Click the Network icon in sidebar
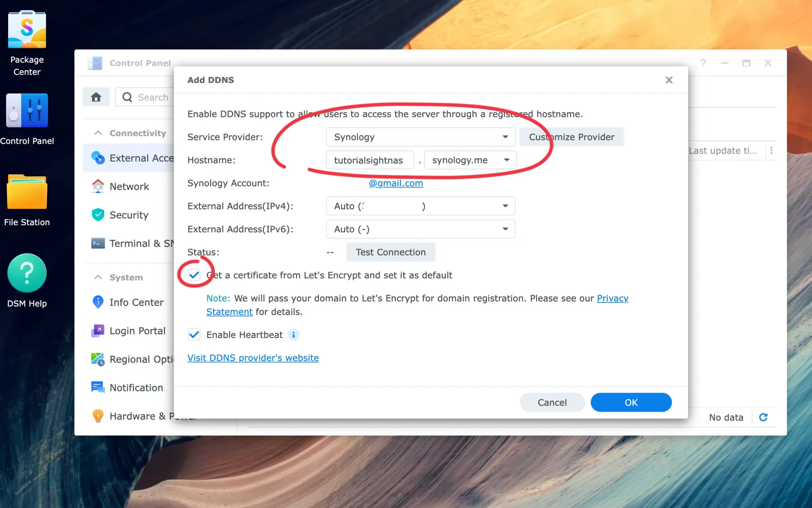 (97, 186)
